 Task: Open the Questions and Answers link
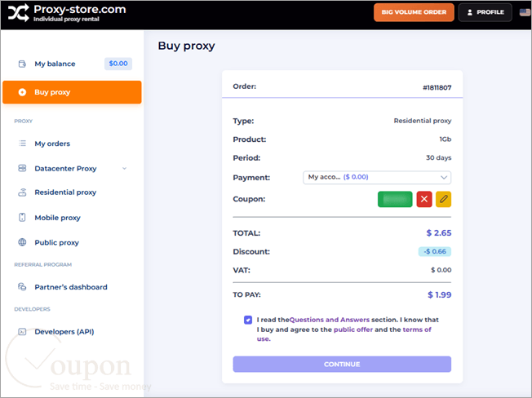(x=330, y=320)
